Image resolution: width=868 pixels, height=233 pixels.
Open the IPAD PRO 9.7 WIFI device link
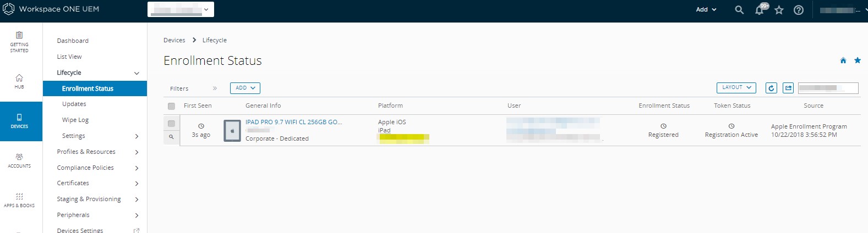click(x=293, y=122)
